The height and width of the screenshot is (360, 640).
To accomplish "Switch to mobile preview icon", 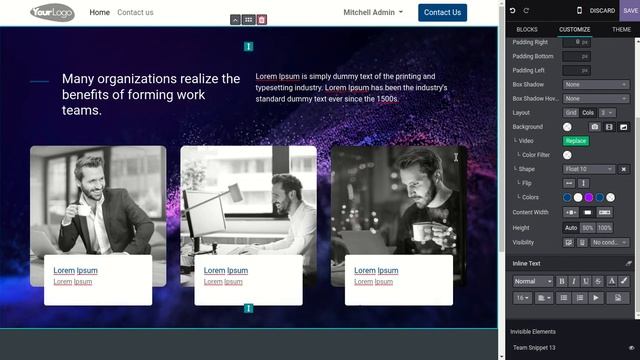I will tap(579, 11).
